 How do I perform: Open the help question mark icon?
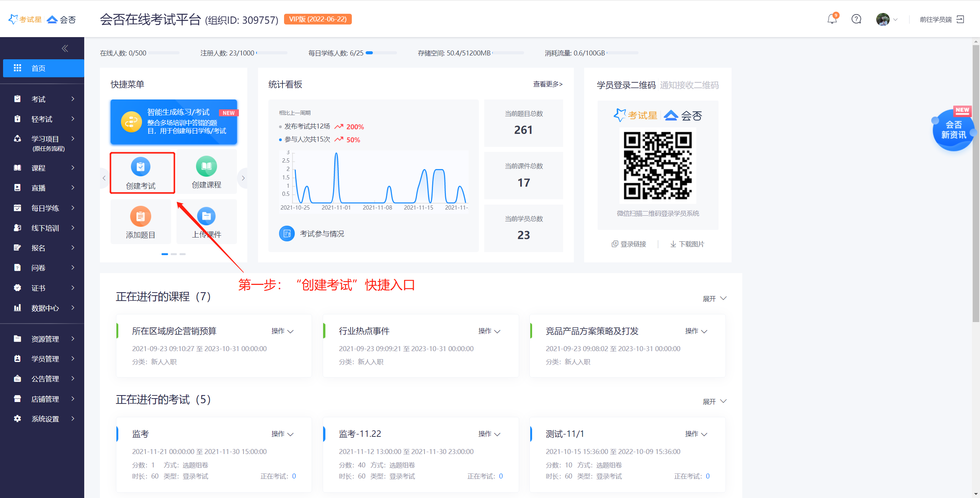tap(856, 19)
